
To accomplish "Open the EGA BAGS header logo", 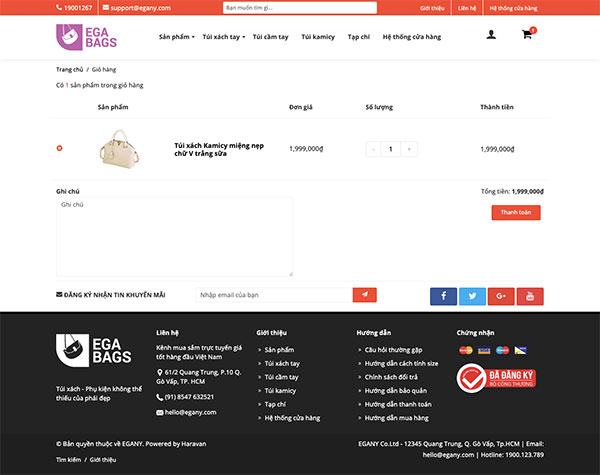I will pyautogui.click(x=86, y=37).
